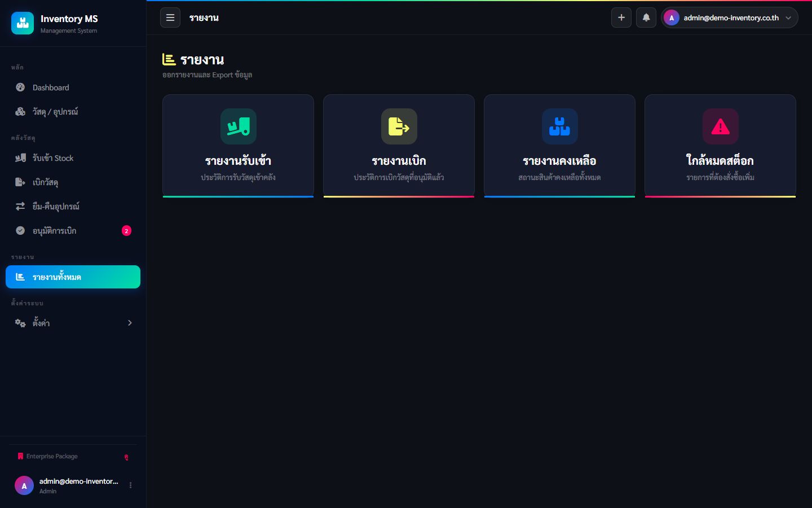Click the ตั้งค่า gears icon

click(20, 323)
